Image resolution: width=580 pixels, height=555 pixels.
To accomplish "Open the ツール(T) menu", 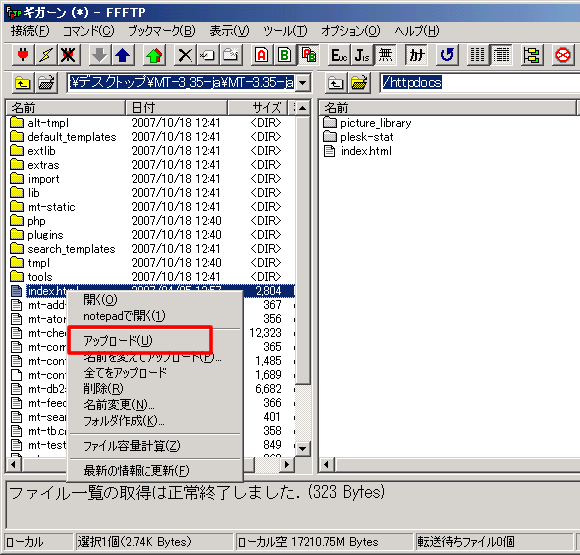I will pos(285,31).
